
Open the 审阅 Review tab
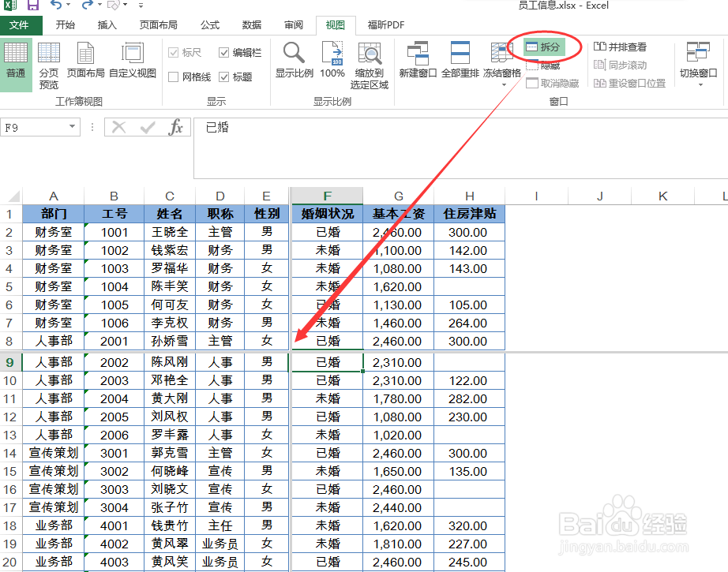click(x=294, y=25)
